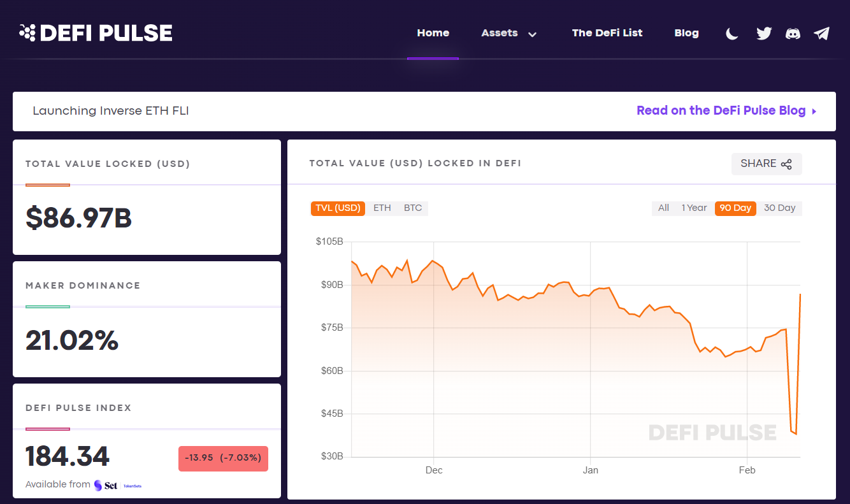The width and height of the screenshot is (850, 504).
Task: Open the Telegram icon link
Action: 822,34
